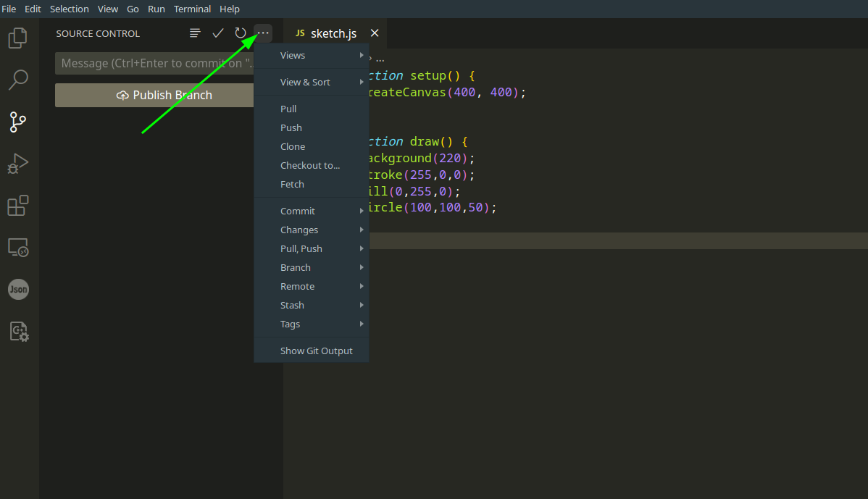This screenshot has width=868, height=499.
Task: Toggle view as tree/list icon
Action: point(195,33)
